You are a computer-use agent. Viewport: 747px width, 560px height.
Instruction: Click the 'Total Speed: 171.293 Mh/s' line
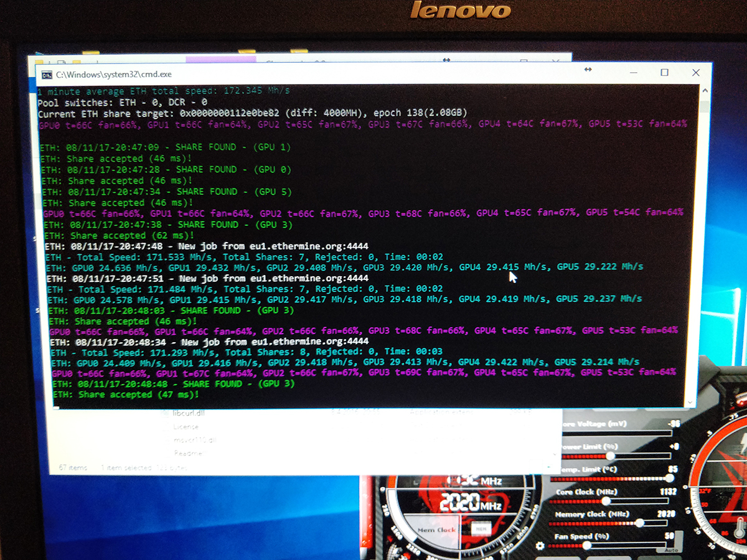(247, 352)
